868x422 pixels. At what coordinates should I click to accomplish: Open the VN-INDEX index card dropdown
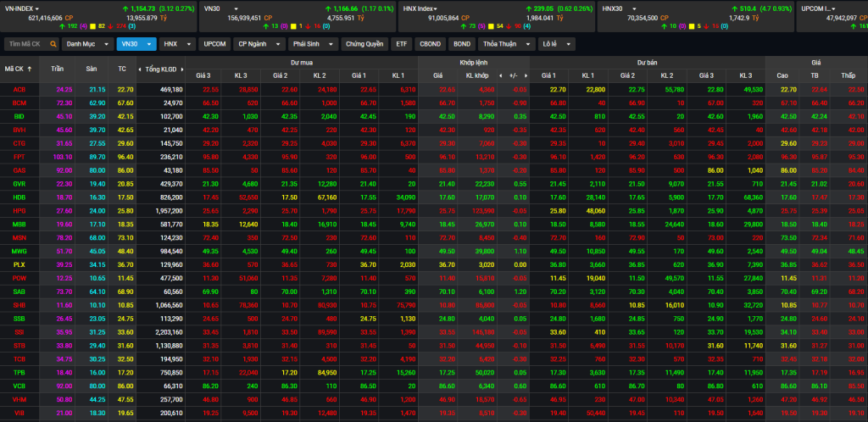[38, 8]
